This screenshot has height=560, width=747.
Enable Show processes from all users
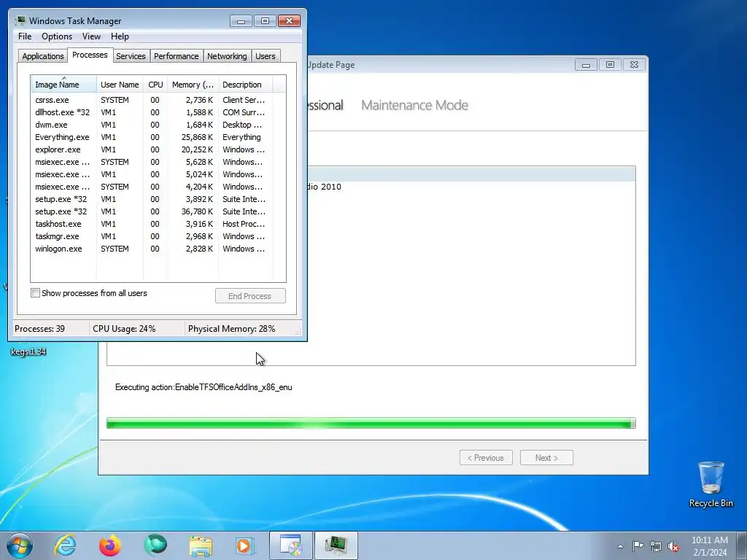tap(35, 293)
